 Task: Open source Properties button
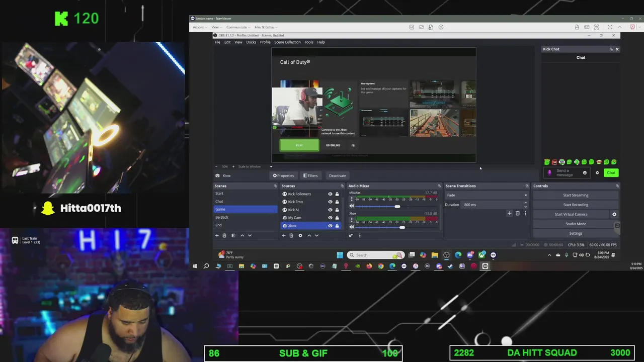pyautogui.click(x=283, y=175)
